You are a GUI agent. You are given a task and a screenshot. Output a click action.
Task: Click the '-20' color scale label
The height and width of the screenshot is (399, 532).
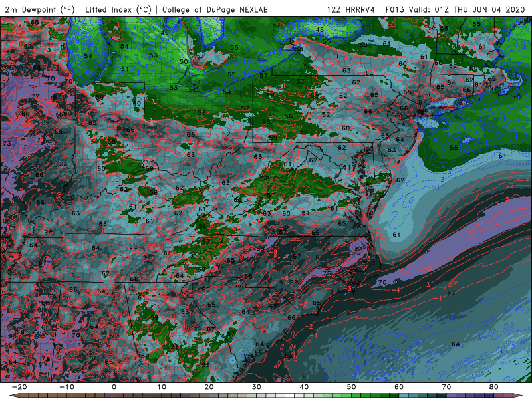[x=19, y=387]
